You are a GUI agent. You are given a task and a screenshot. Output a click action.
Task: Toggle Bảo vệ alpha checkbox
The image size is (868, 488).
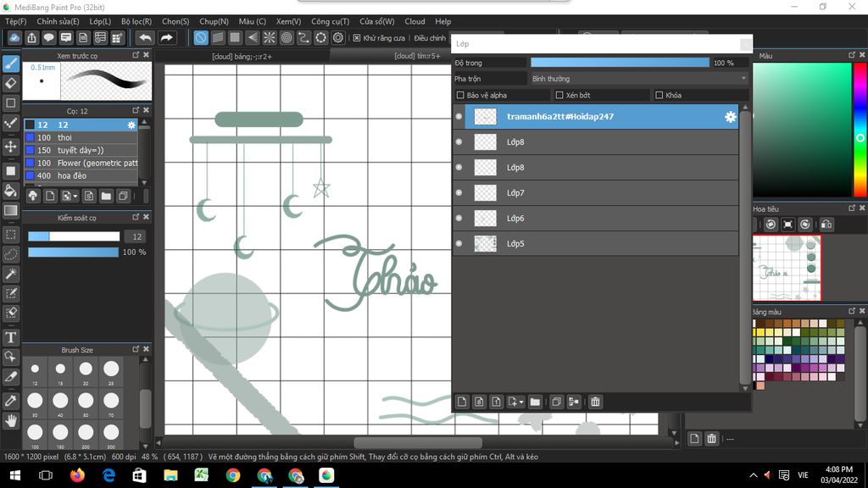click(x=460, y=95)
